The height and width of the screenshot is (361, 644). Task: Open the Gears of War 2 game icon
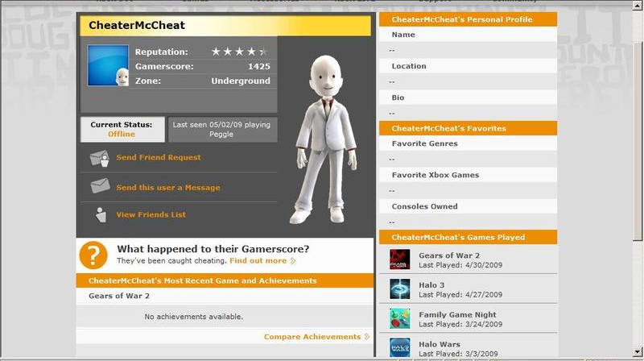pyautogui.click(x=399, y=259)
